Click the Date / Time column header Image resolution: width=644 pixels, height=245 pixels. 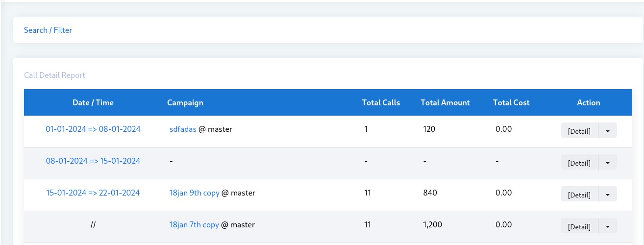click(x=93, y=102)
